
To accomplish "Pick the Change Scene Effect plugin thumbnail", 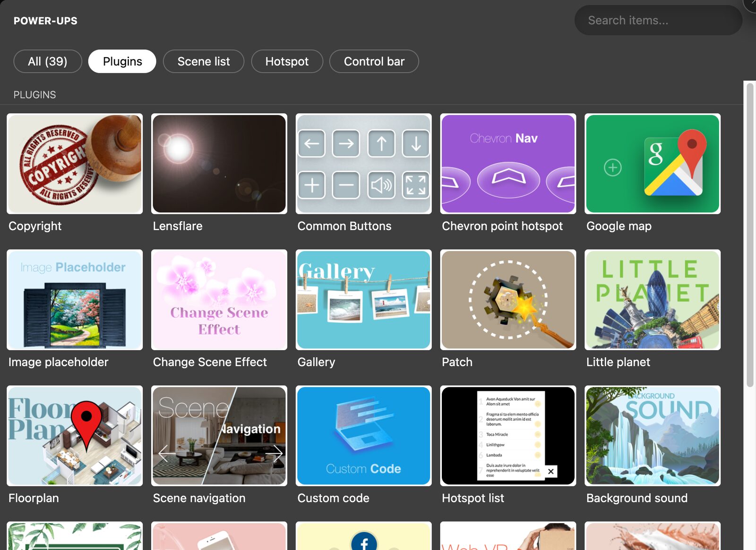I will click(219, 300).
